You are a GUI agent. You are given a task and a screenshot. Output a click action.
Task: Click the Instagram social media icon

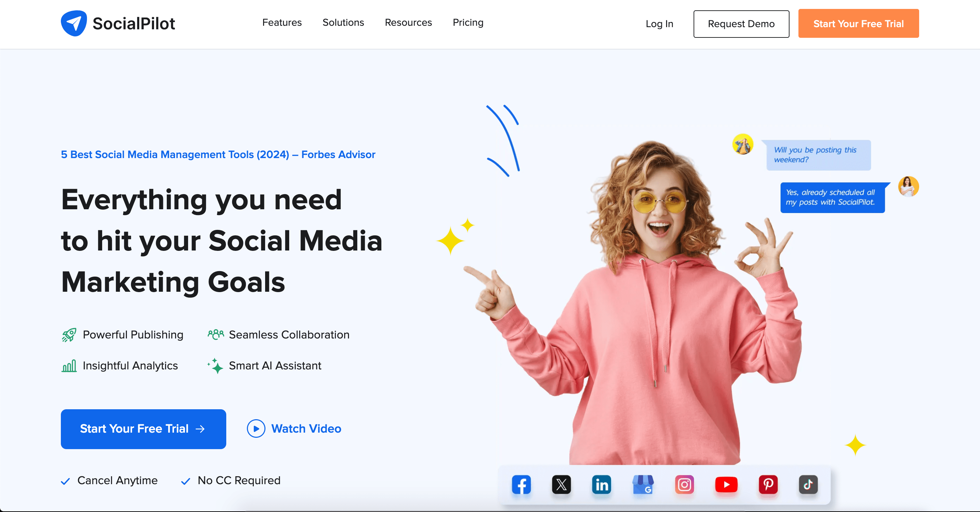[684, 483]
